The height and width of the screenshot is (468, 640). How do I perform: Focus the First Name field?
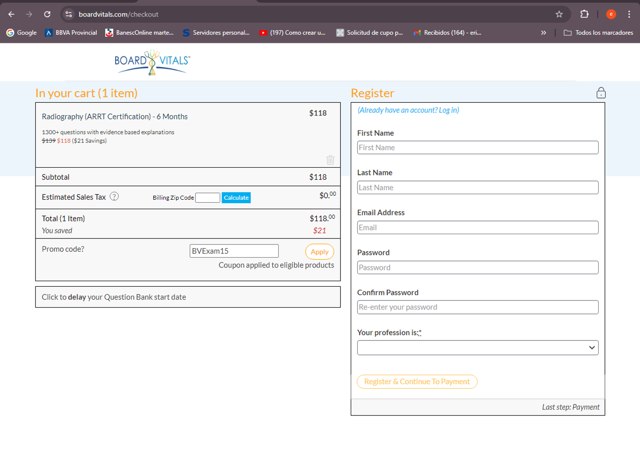tap(478, 148)
